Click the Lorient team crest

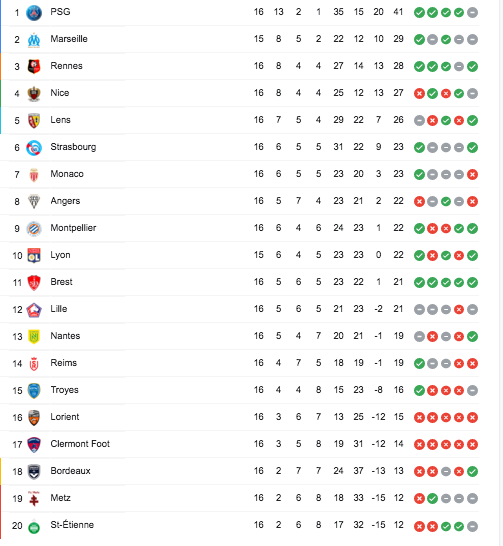pos(34,418)
